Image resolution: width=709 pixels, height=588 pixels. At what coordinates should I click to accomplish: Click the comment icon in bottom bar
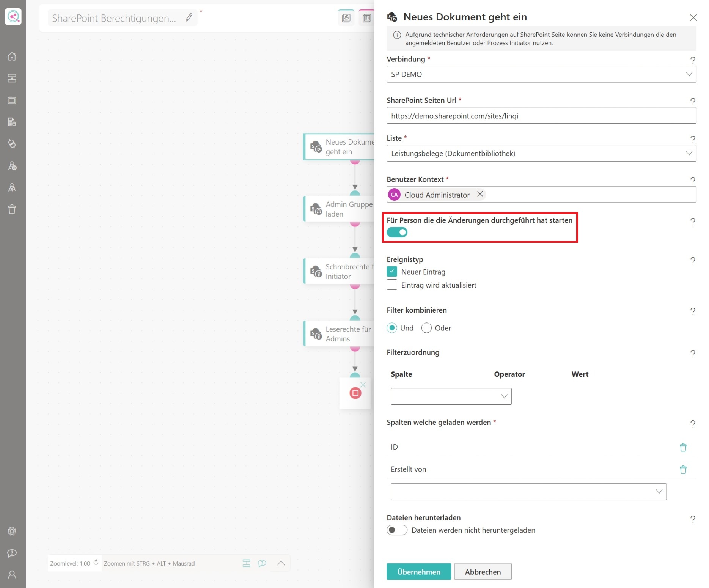pos(262,563)
